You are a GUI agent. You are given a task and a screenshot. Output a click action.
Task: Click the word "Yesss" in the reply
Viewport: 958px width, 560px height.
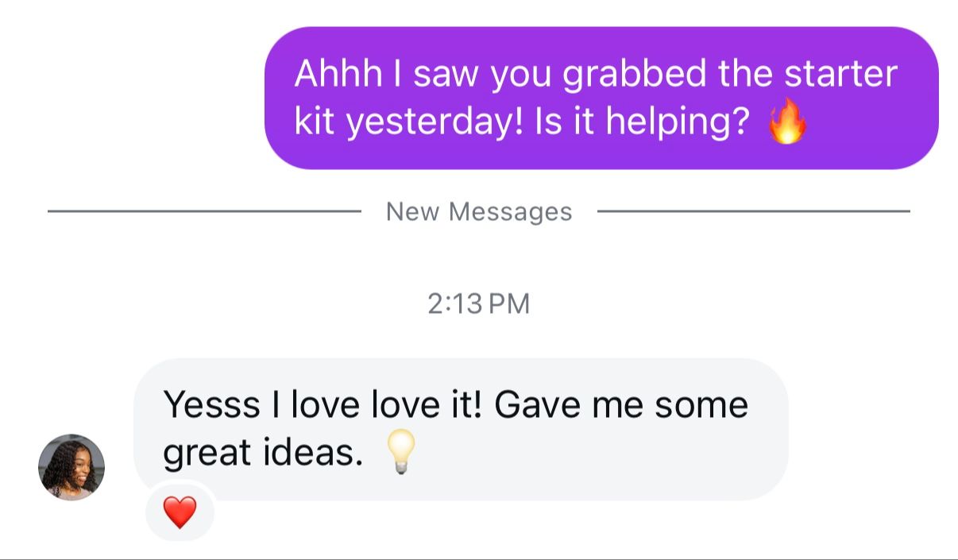click(212, 405)
